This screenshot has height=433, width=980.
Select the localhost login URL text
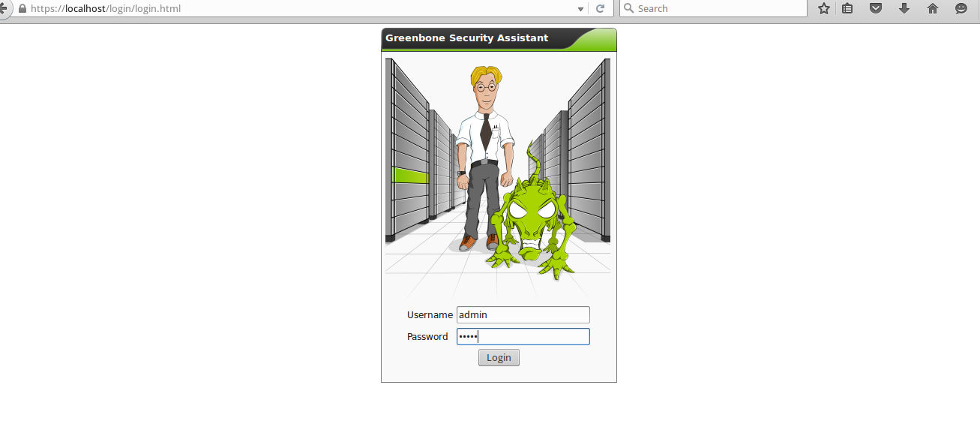(106, 9)
